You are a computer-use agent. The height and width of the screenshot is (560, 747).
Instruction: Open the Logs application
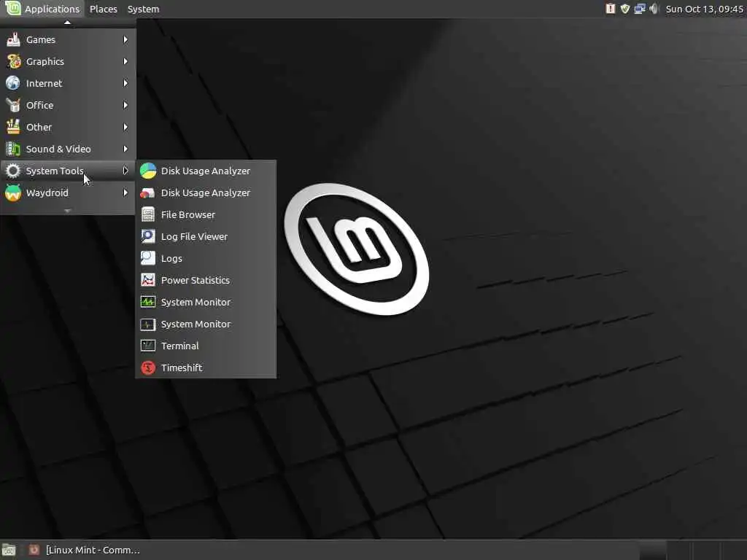[x=206, y=259]
